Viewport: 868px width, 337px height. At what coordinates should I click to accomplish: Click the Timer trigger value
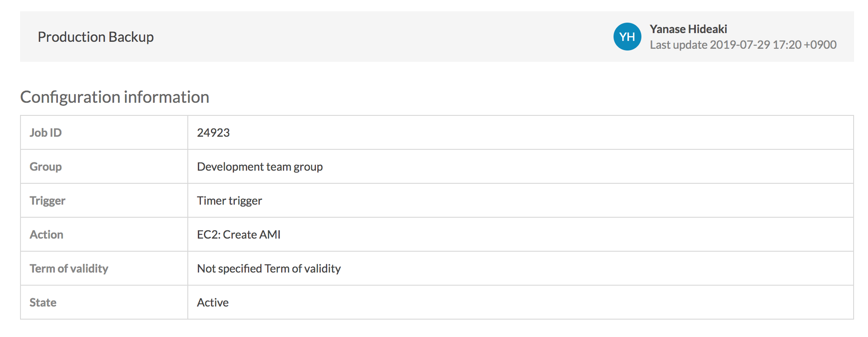pyautogui.click(x=229, y=201)
